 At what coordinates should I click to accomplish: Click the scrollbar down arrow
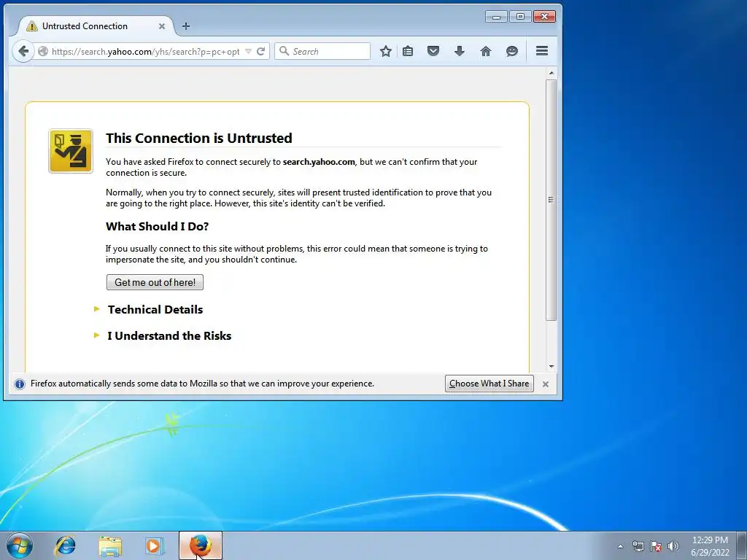coord(551,366)
